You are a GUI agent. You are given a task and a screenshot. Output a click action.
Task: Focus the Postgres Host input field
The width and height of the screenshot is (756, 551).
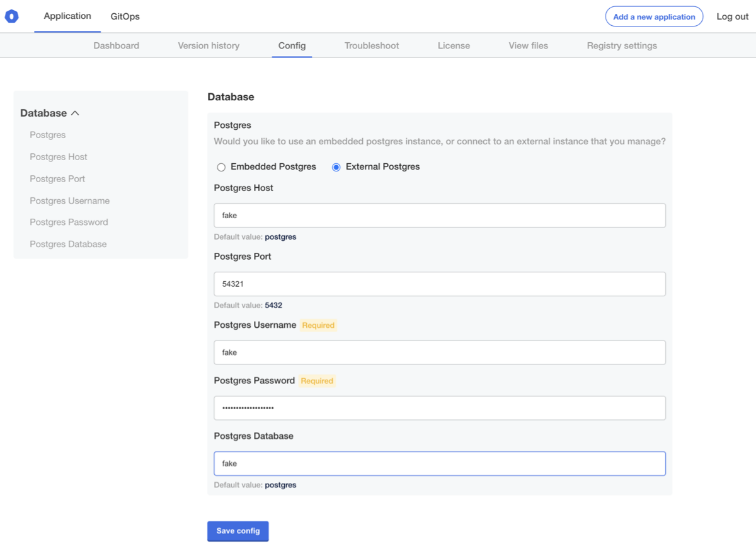[439, 216]
